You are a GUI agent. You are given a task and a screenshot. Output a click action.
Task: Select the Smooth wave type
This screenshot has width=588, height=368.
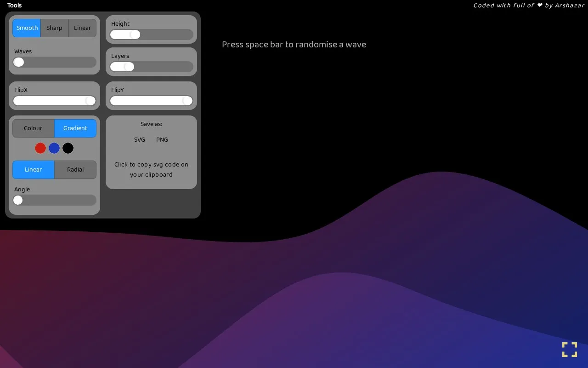coord(27,28)
